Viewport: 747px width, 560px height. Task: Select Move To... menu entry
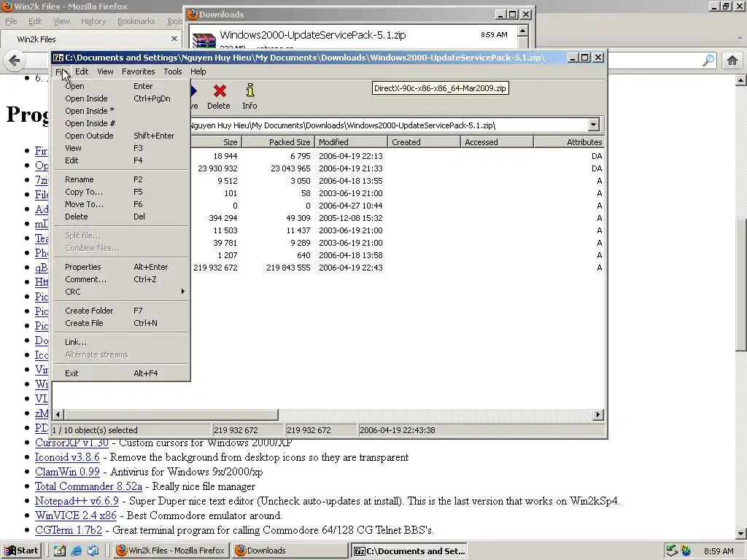pyautogui.click(x=121, y=204)
